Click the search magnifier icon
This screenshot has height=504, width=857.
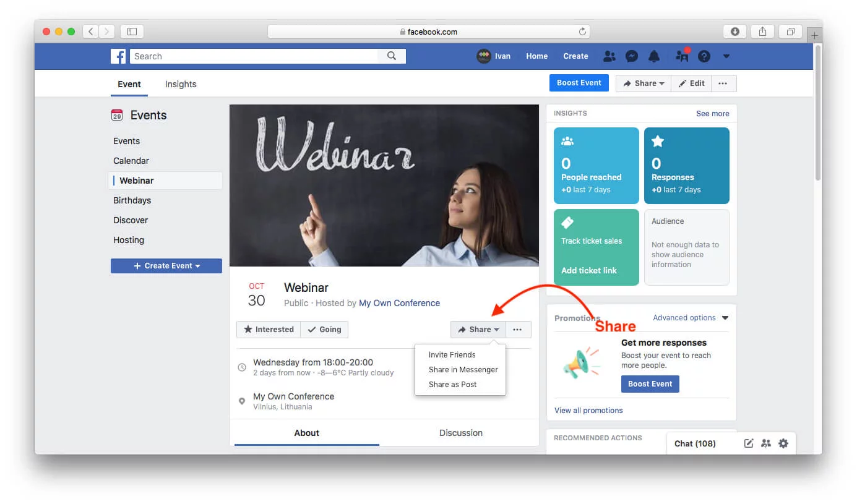pos(391,56)
